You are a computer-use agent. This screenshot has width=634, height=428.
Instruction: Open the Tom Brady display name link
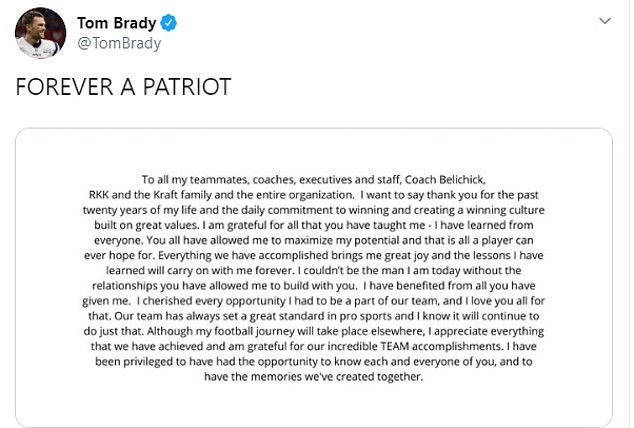(116, 23)
